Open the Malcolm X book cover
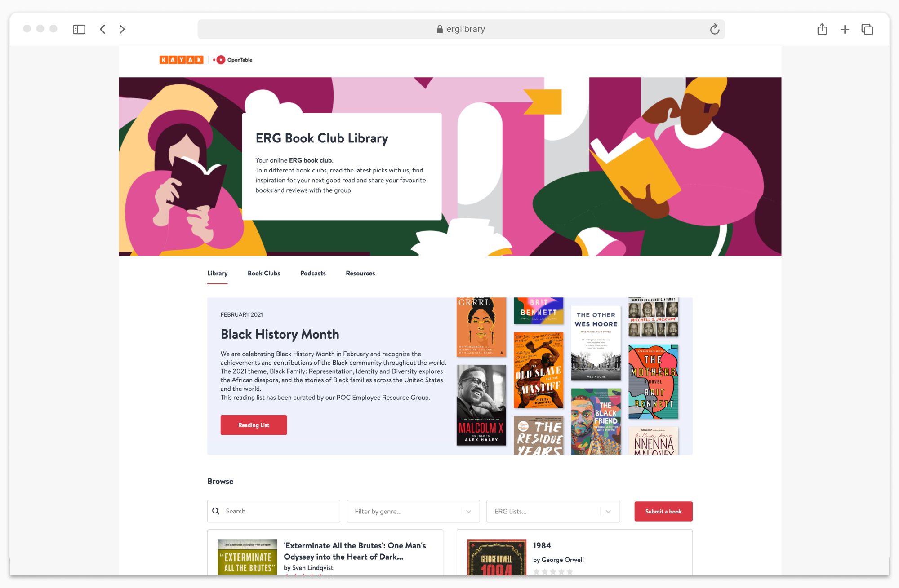The width and height of the screenshot is (899, 588). (x=481, y=405)
